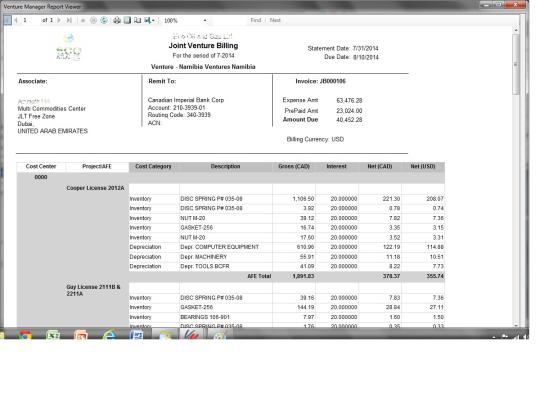Viewport: 540px width, 405px height.
Task: Click the GASKET-256 row with gross 144.19
Action: coord(287,307)
